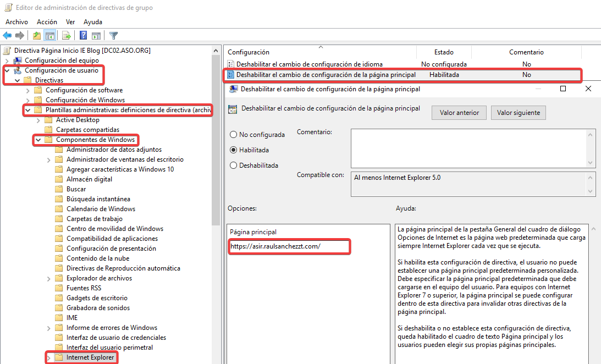This screenshot has width=601, height=364.
Task: Click the 'Página principal' URL text field
Action: (289, 246)
